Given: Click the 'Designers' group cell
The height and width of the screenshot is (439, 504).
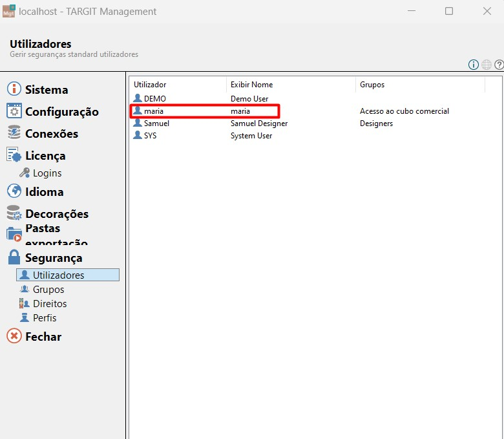Looking at the screenshot, I should pyautogui.click(x=377, y=123).
